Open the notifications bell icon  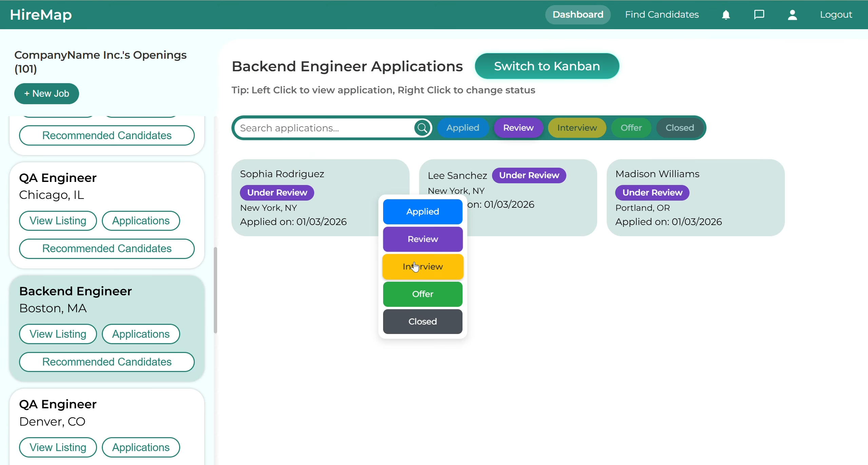click(x=726, y=15)
